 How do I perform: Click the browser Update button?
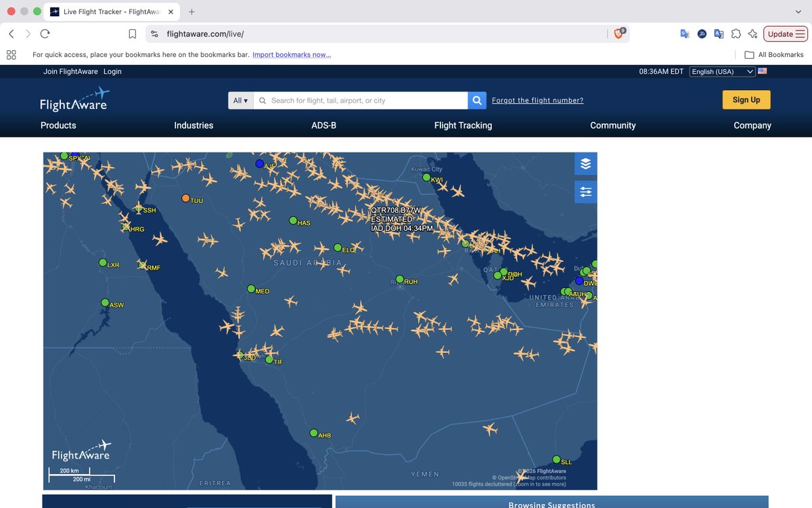point(786,34)
